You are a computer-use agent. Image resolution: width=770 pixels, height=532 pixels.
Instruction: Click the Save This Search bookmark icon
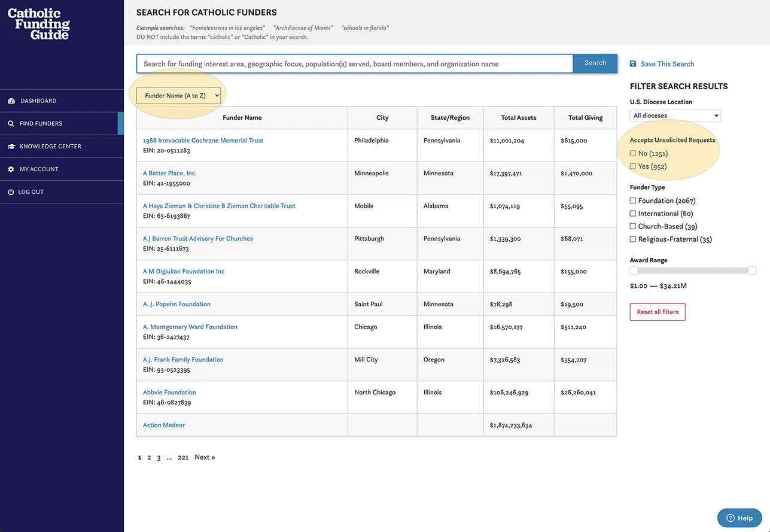point(632,63)
